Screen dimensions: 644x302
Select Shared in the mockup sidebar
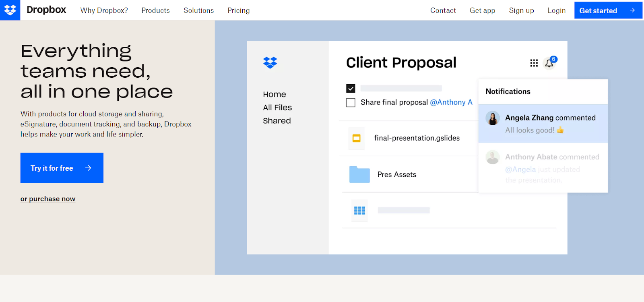pyautogui.click(x=277, y=121)
